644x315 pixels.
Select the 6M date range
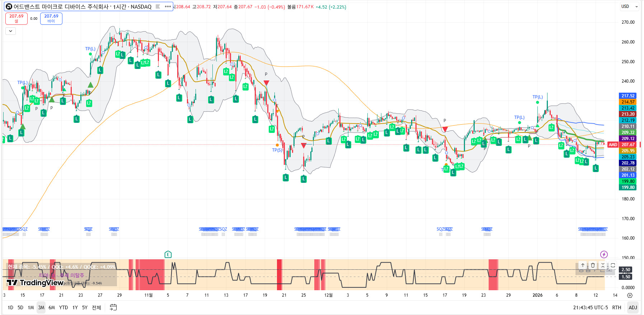52,307
